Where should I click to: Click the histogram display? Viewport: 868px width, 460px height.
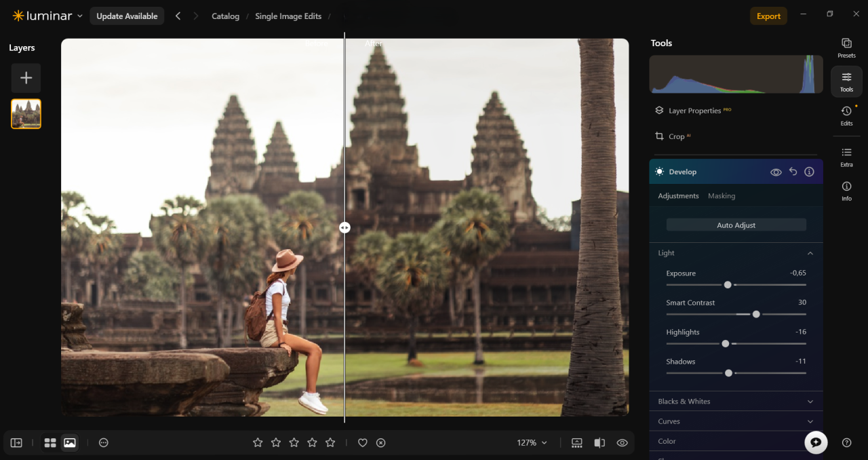(736, 74)
